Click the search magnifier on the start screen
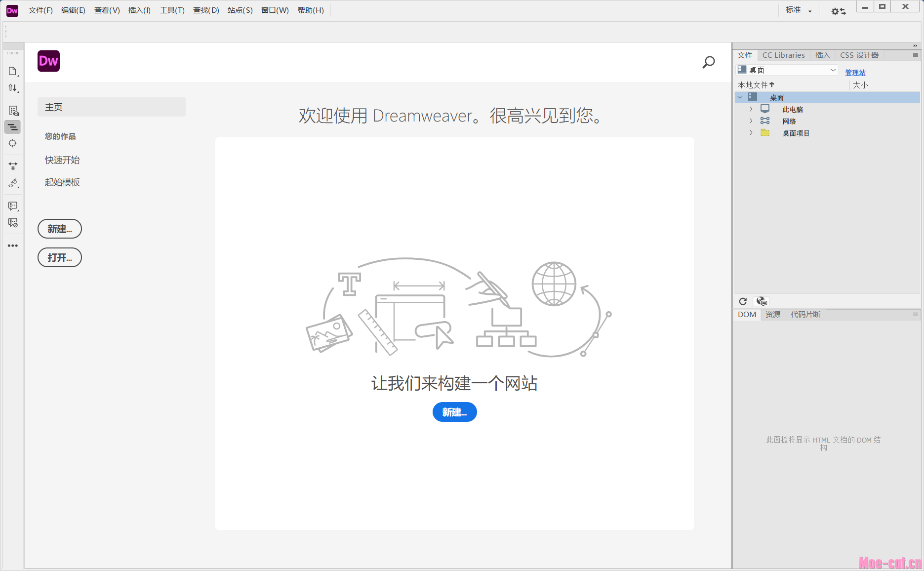Image resolution: width=924 pixels, height=571 pixels. [709, 62]
